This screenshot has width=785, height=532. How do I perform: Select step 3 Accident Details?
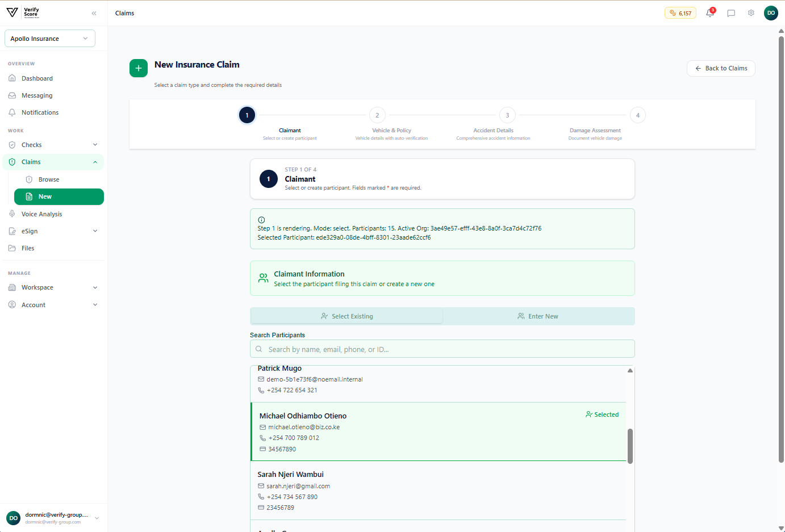(507, 115)
